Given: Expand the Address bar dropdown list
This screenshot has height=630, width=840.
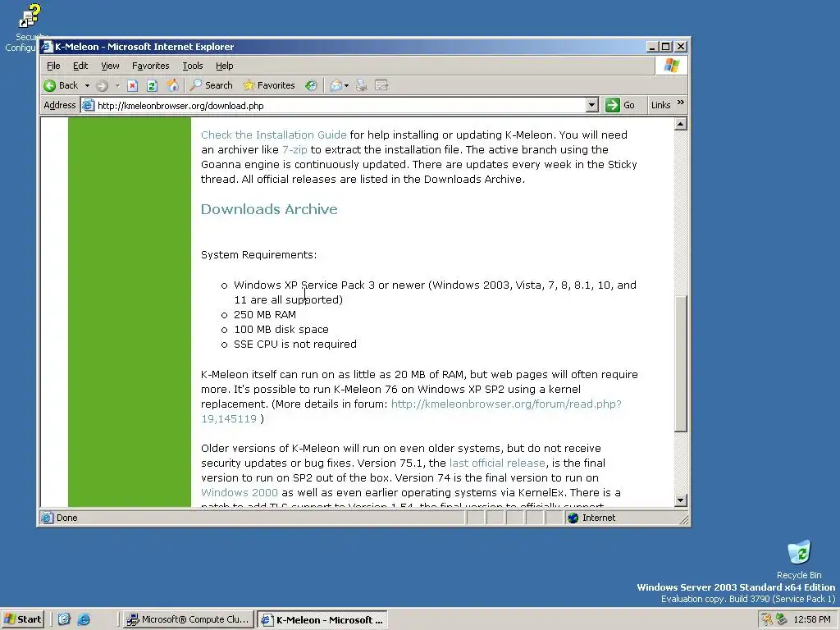Looking at the screenshot, I should click(x=592, y=106).
